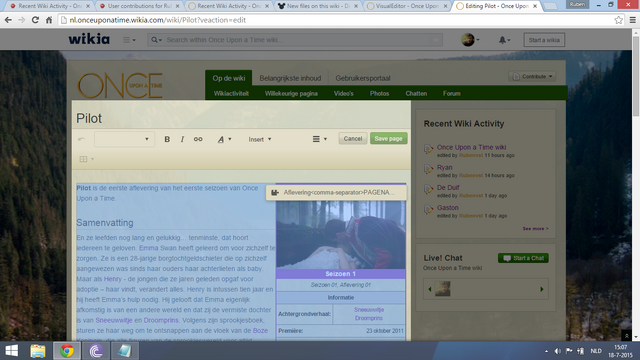Insert a link with chain icon
Screen dimensions: 640x360
click(x=198, y=139)
